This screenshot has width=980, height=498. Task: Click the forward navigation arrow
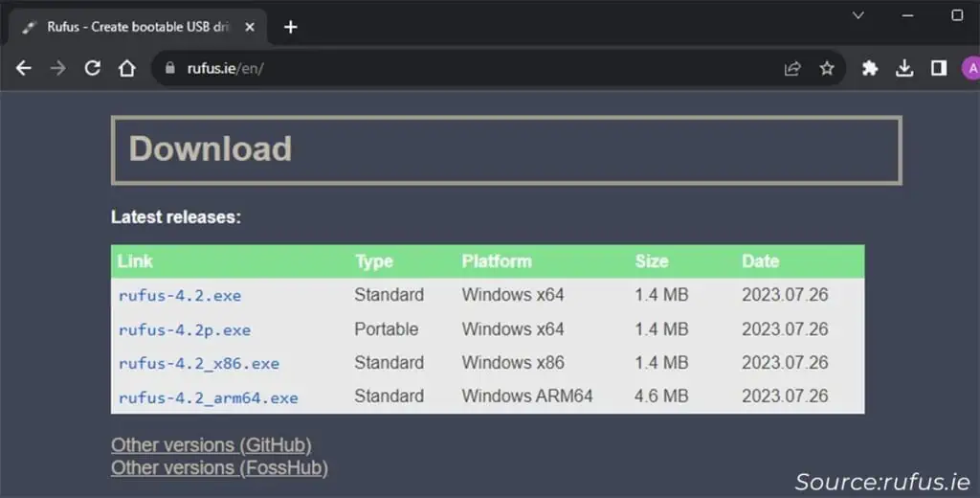pyautogui.click(x=57, y=68)
